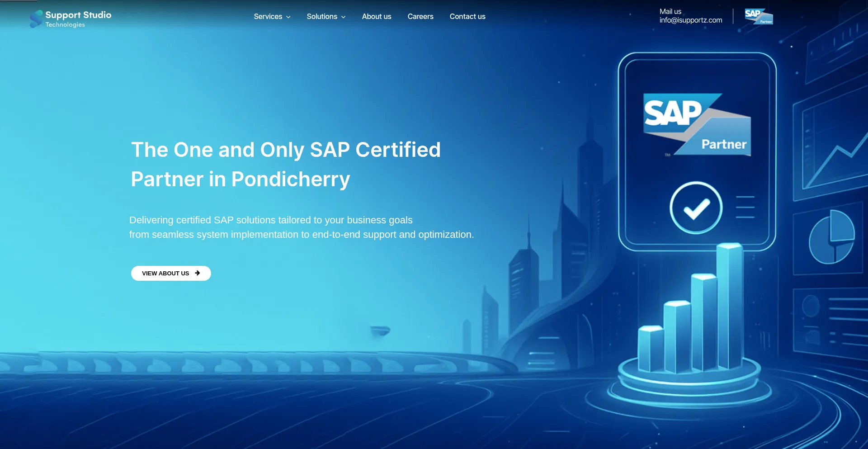Click the small SAP Partner badge in header
The height and width of the screenshot is (449, 868).
759,16
